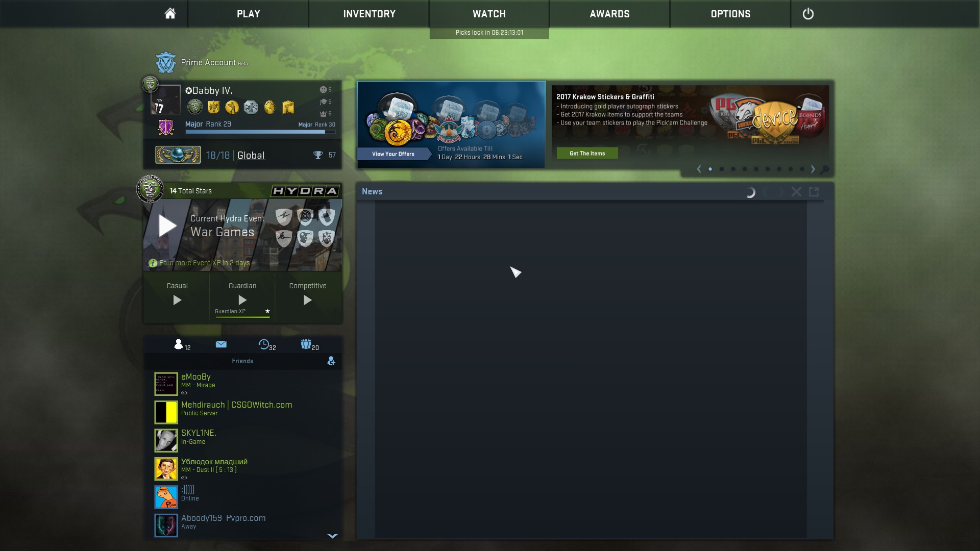Expand the friends list down arrow
The height and width of the screenshot is (551, 980).
[332, 536]
